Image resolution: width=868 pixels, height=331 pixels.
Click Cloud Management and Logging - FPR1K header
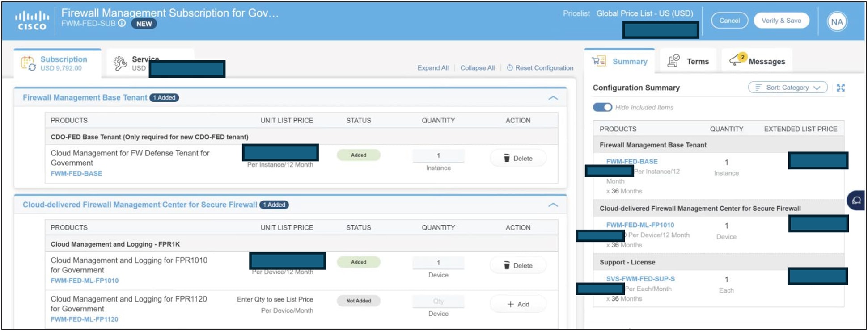pyautogui.click(x=115, y=244)
